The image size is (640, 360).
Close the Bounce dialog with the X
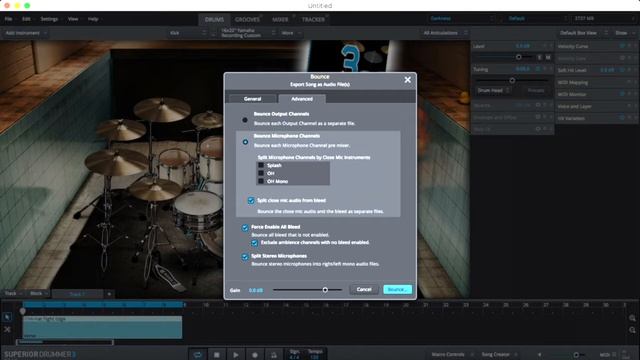[x=407, y=80]
